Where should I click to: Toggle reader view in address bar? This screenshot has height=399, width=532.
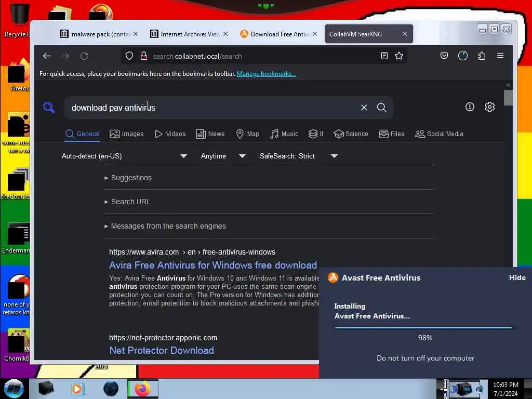pyautogui.click(x=384, y=56)
